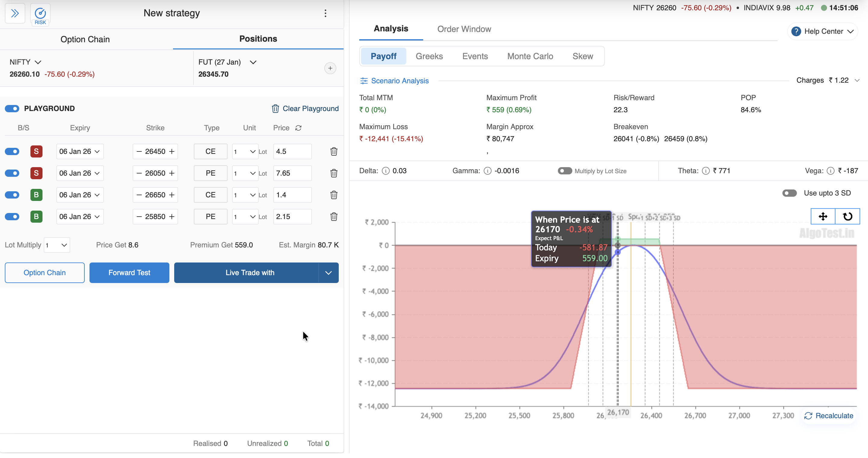Click the plus icon beside FUT expiry

pyautogui.click(x=330, y=68)
